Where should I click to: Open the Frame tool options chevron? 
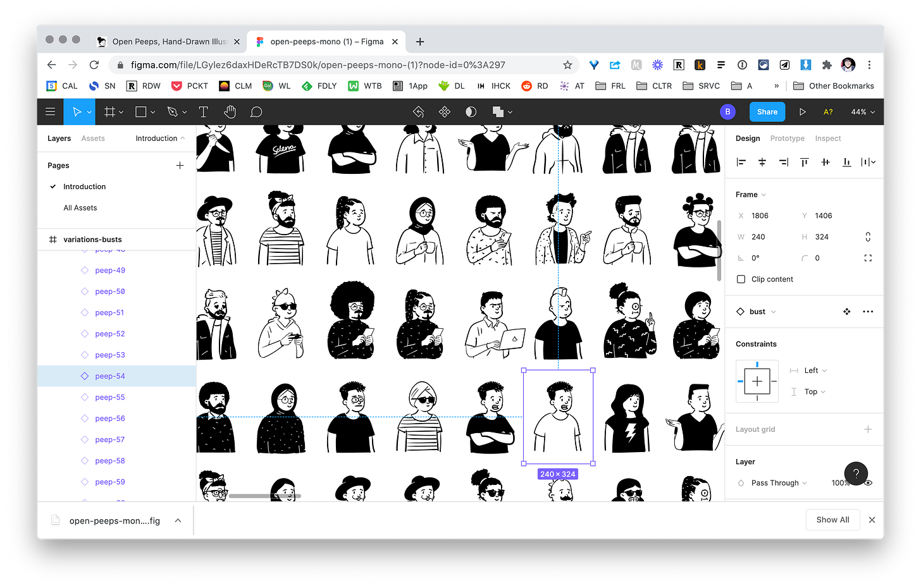[121, 113]
